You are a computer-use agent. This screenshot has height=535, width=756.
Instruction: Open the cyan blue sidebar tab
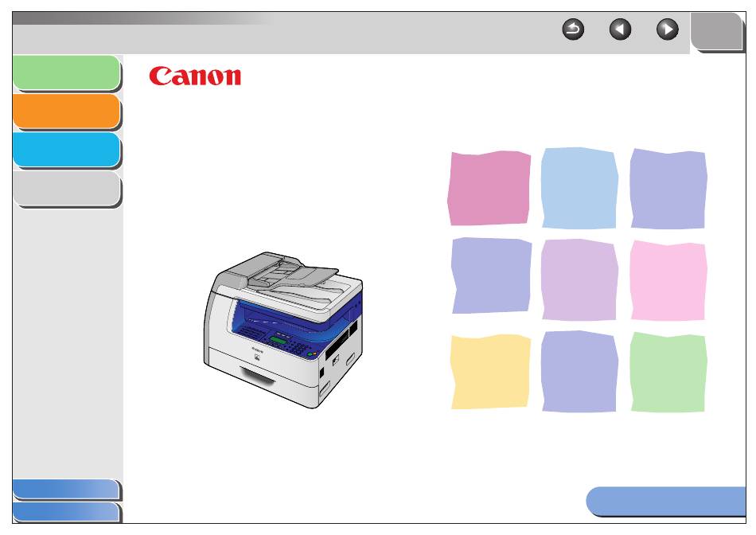click(x=67, y=150)
